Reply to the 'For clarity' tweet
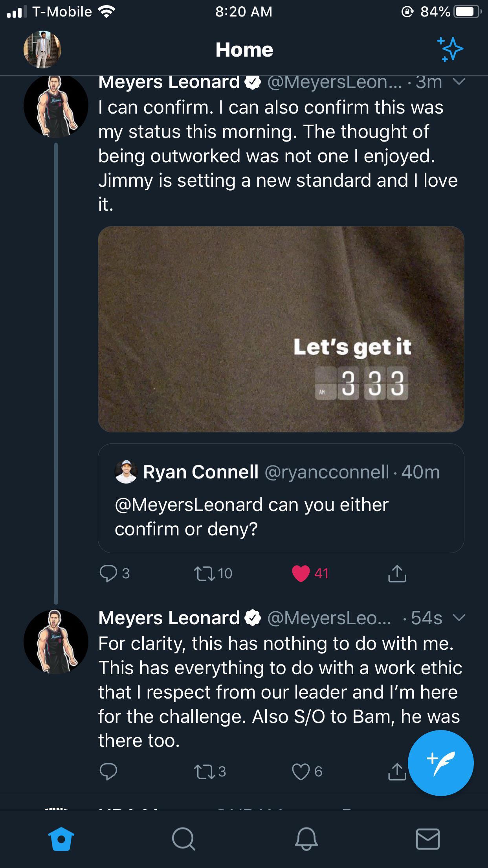 click(x=108, y=772)
